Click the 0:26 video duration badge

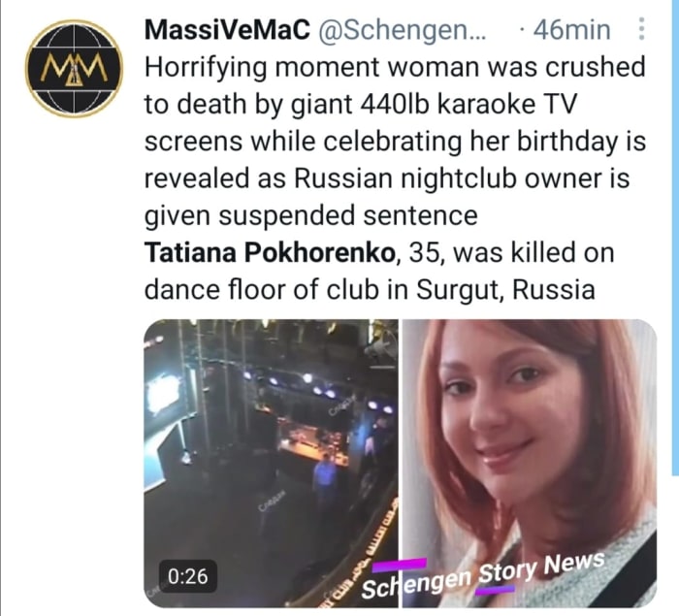tap(187, 576)
